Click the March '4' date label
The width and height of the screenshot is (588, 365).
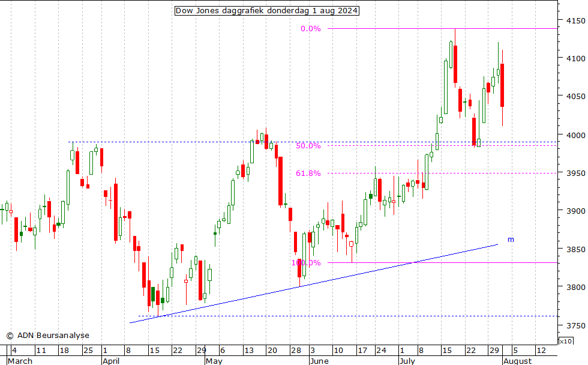[x=14, y=351]
